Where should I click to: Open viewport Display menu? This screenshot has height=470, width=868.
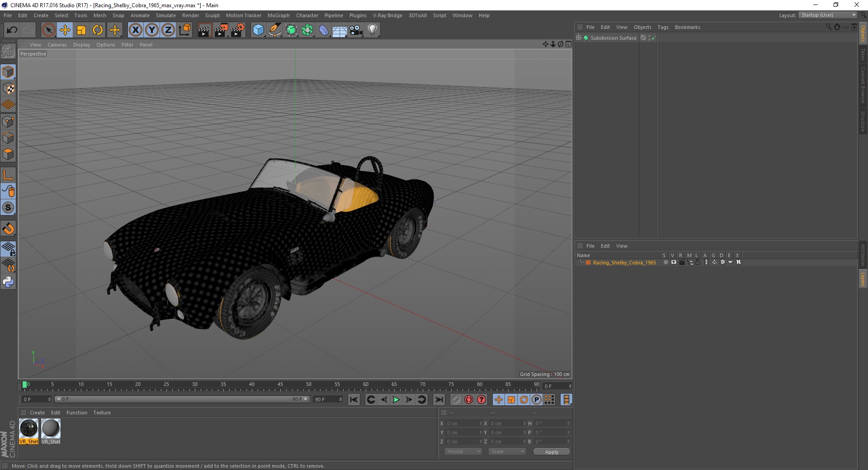tap(81, 45)
